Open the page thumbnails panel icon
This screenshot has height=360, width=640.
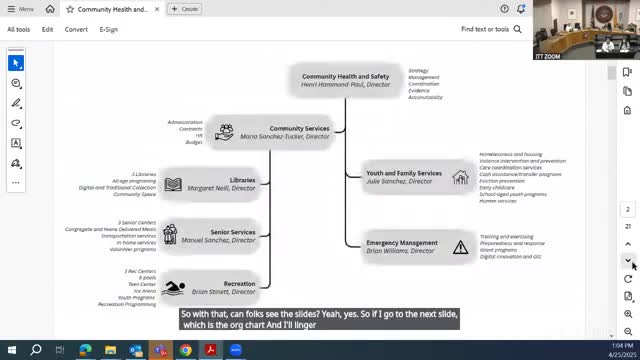pyautogui.click(x=627, y=91)
